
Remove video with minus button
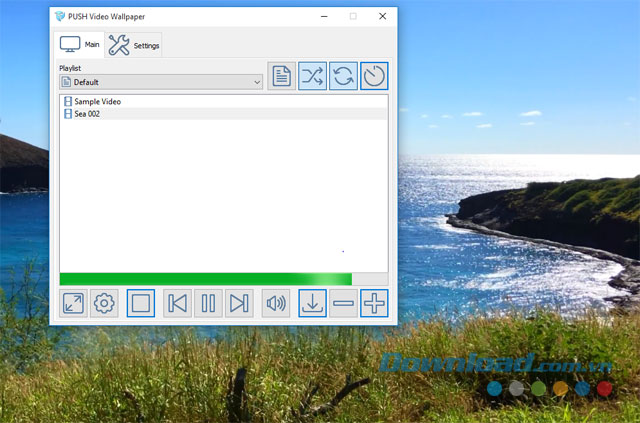[x=343, y=303]
